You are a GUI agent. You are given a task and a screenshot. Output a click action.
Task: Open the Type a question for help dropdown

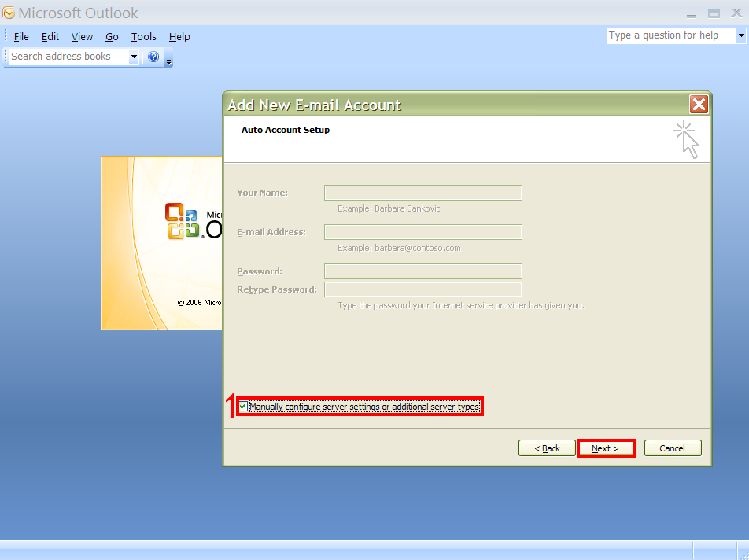740,35
